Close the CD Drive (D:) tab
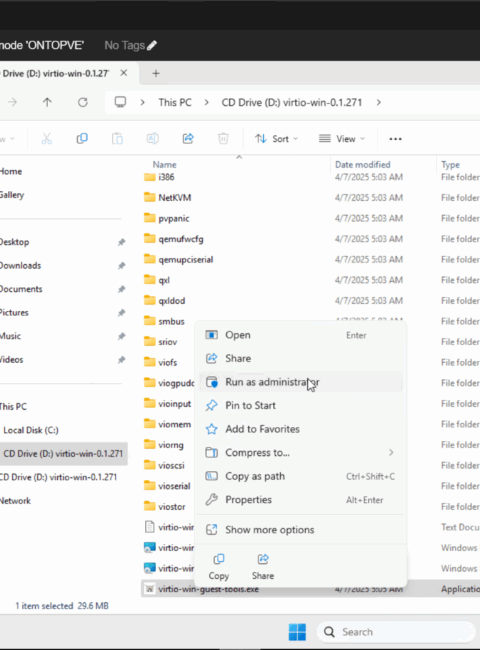480x650 pixels. (x=124, y=73)
